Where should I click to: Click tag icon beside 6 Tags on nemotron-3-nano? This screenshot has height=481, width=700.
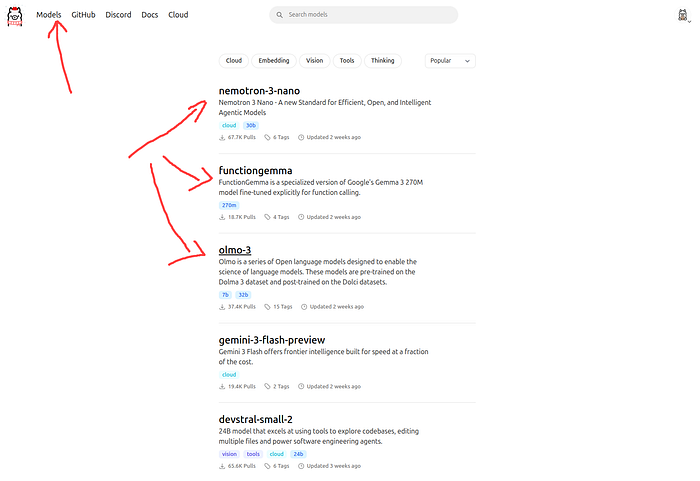tap(267, 138)
